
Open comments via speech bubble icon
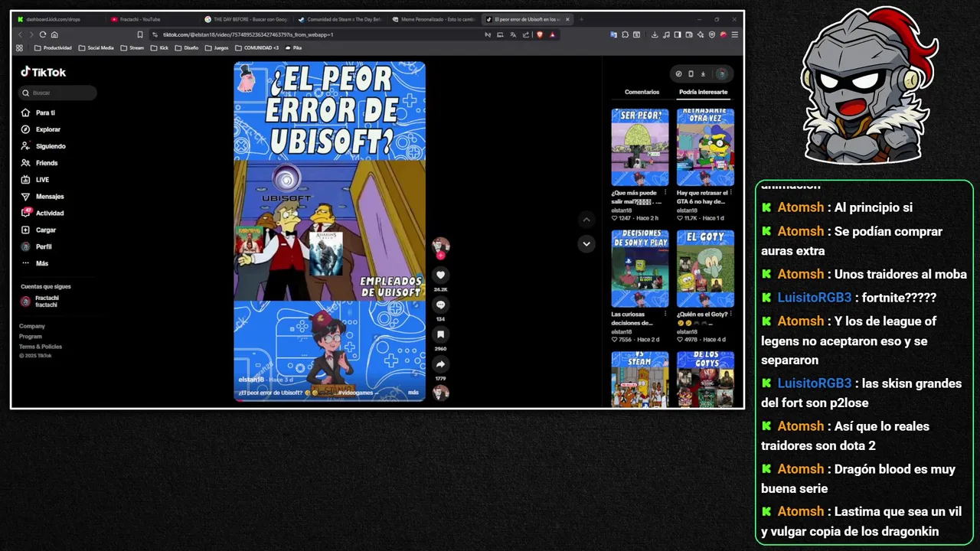(x=440, y=305)
